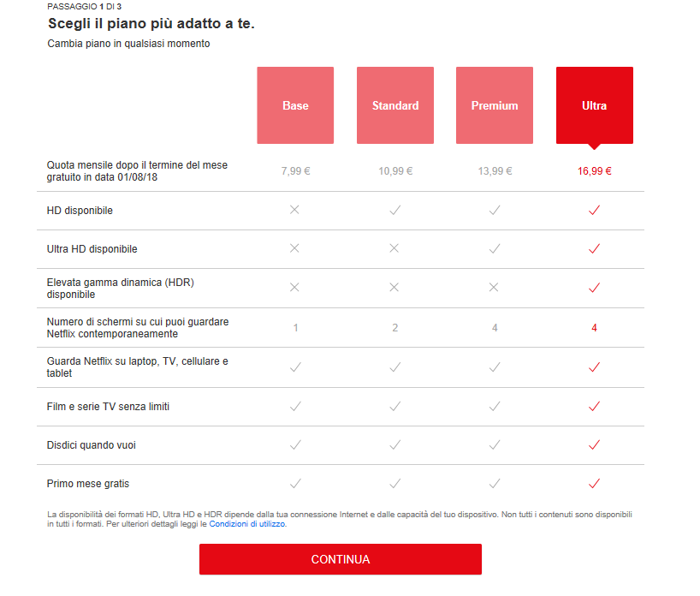700x596 pixels.
Task: Click Base plan's Primo mese gratis checkmark
Action: click(x=295, y=484)
